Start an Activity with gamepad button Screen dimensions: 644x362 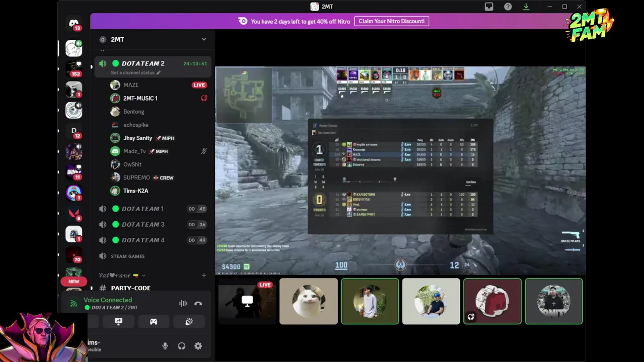click(x=153, y=322)
